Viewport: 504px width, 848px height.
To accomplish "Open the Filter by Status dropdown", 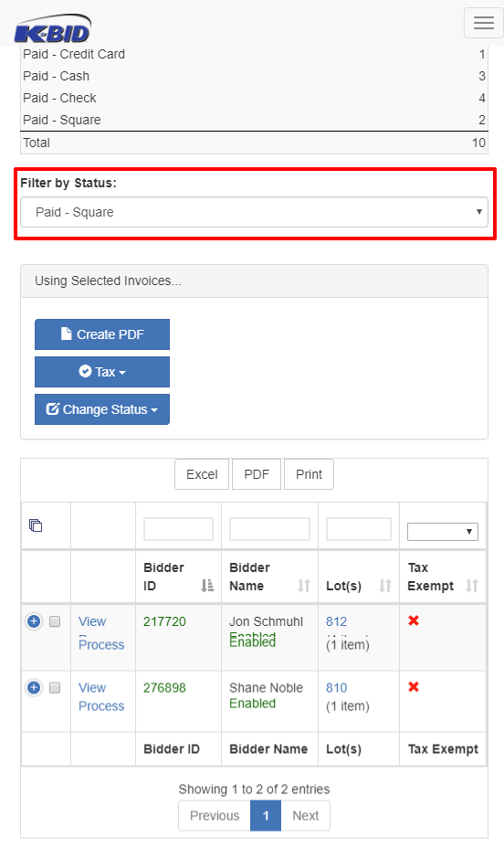I will (x=254, y=212).
